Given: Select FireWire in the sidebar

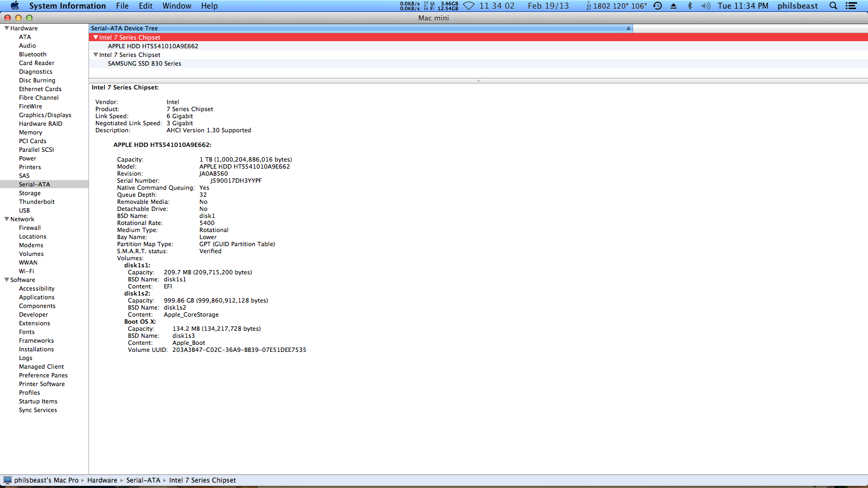Looking at the screenshot, I should (30, 106).
